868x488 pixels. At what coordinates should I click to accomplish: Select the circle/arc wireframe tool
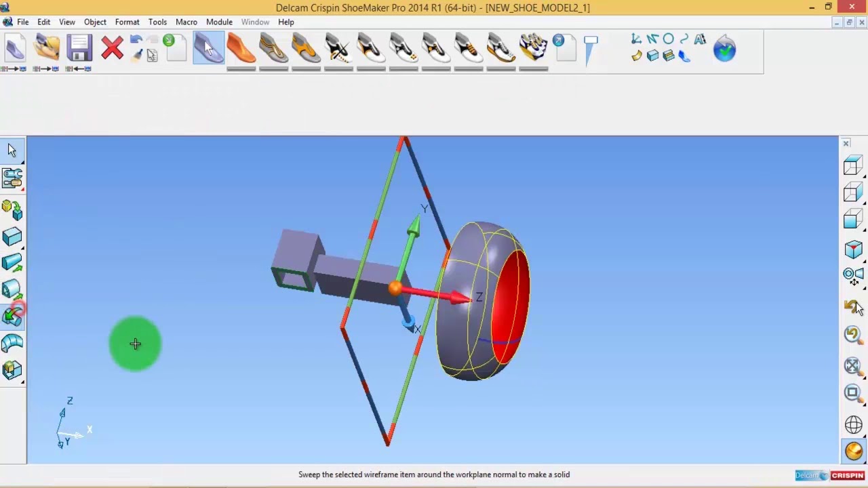(668, 40)
